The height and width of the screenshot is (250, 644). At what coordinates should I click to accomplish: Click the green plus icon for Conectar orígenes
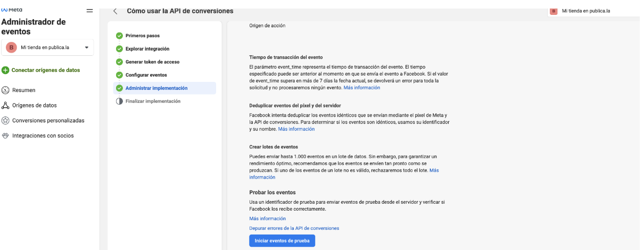pyautogui.click(x=5, y=70)
